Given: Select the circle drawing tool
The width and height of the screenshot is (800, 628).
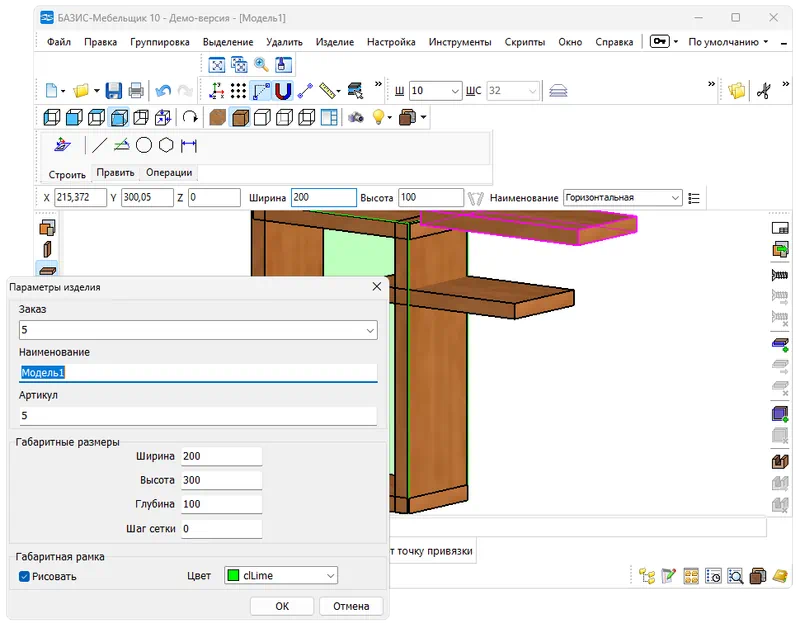Looking at the screenshot, I should tap(144, 145).
